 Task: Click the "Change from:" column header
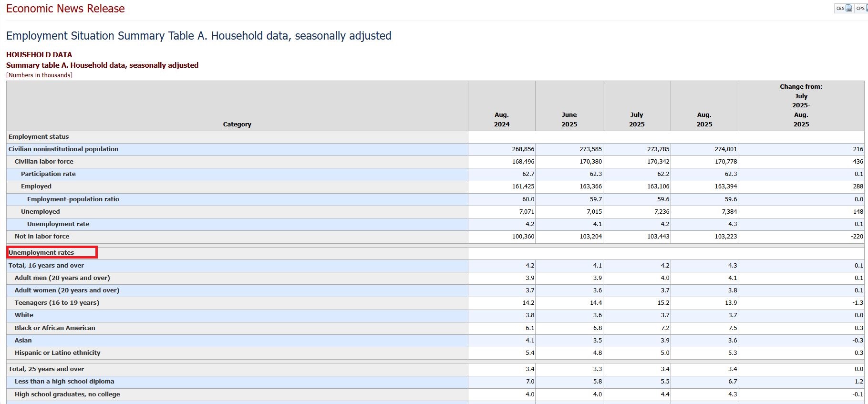pyautogui.click(x=801, y=105)
